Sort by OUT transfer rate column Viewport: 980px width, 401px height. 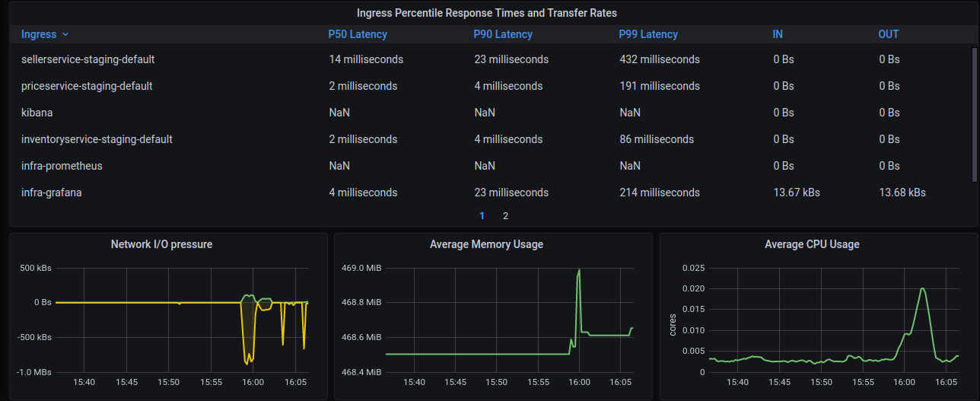tap(888, 34)
